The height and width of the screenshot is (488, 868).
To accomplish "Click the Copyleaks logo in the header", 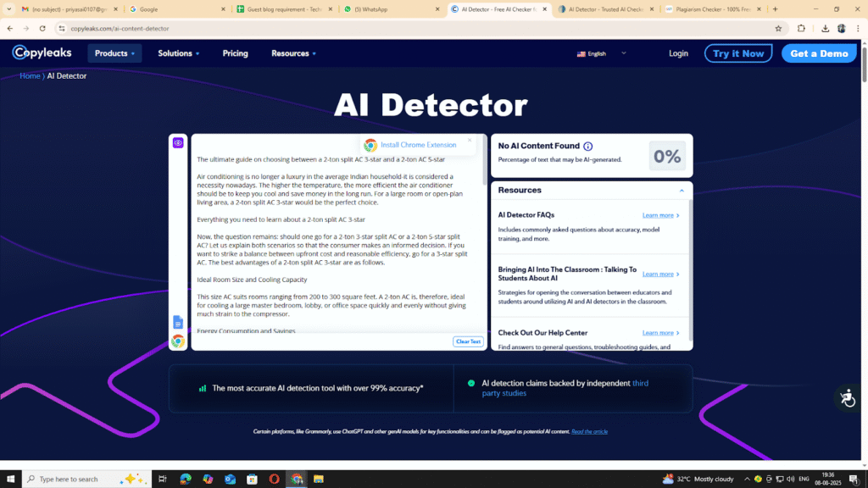I will point(42,53).
